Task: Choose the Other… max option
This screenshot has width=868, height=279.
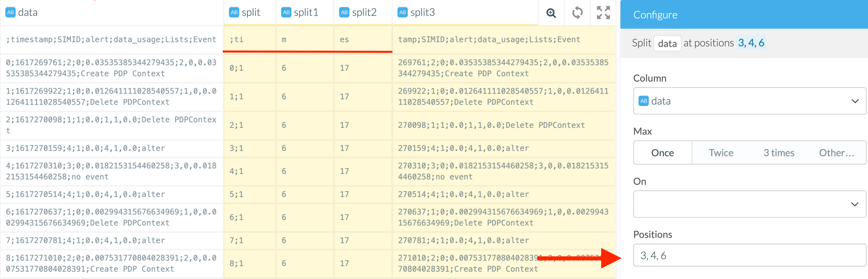Action: click(836, 153)
